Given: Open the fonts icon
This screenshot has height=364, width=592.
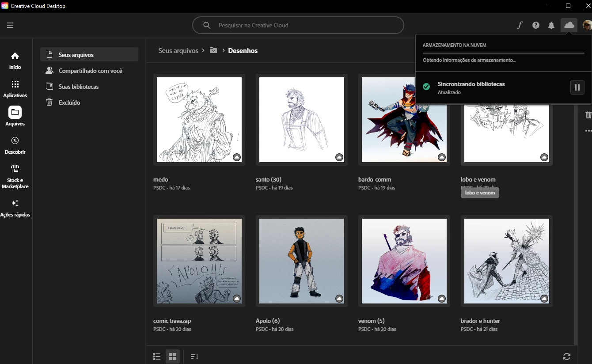Looking at the screenshot, I should (520, 25).
